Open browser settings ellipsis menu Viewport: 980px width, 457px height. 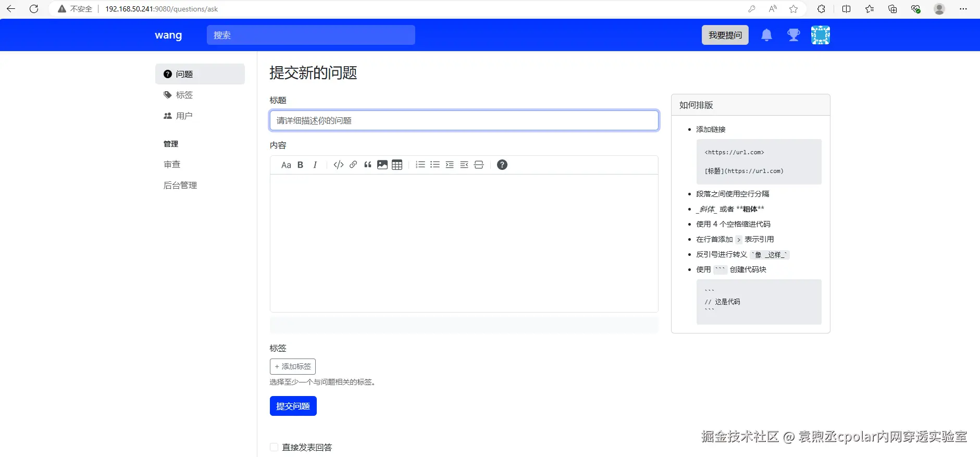(x=963, y=9)
